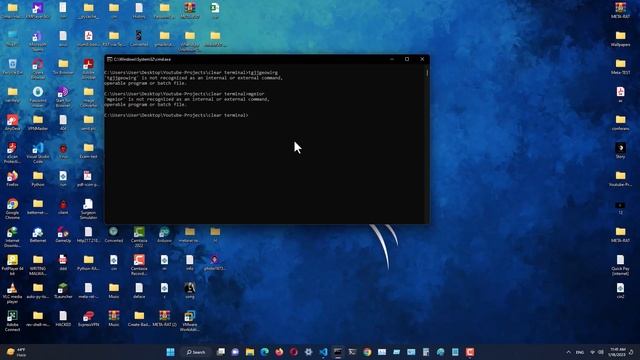
Task: Open the Surgeon Simulator desktop shortcut
Action: 88,209
